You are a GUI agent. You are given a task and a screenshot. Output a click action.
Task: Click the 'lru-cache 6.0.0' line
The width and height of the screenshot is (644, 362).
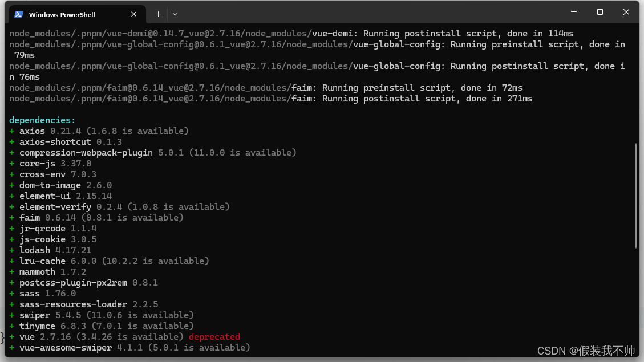pyautogui.click(x=109, y=261)
